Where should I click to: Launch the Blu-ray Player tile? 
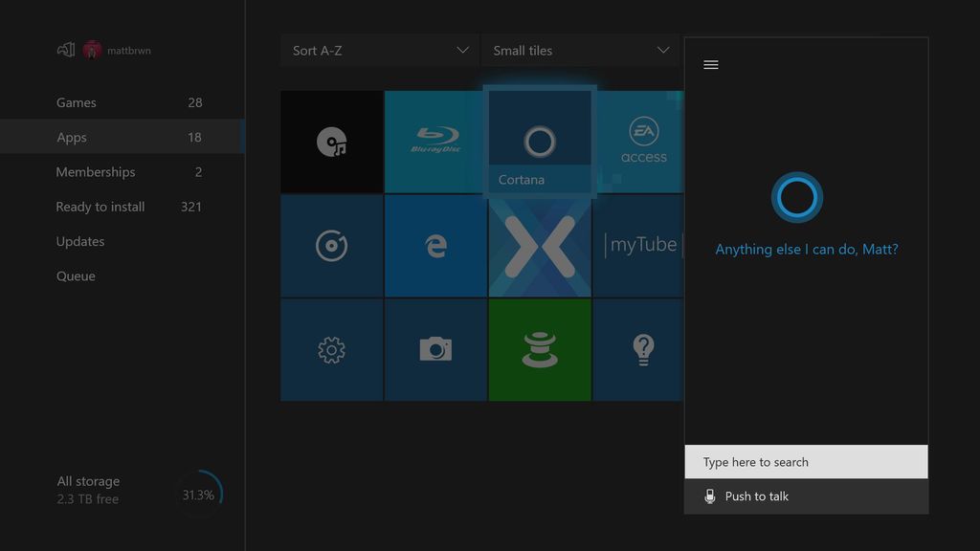tap(435, 141)
